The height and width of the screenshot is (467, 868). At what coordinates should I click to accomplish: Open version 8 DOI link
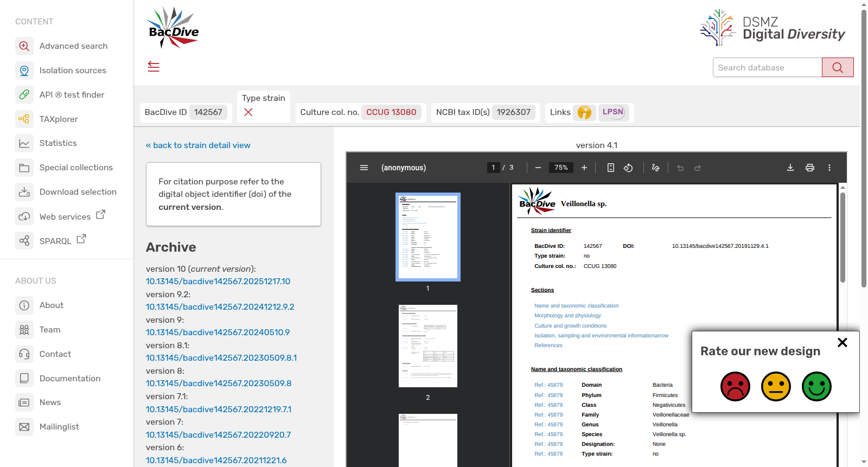(x=219, y=383)
